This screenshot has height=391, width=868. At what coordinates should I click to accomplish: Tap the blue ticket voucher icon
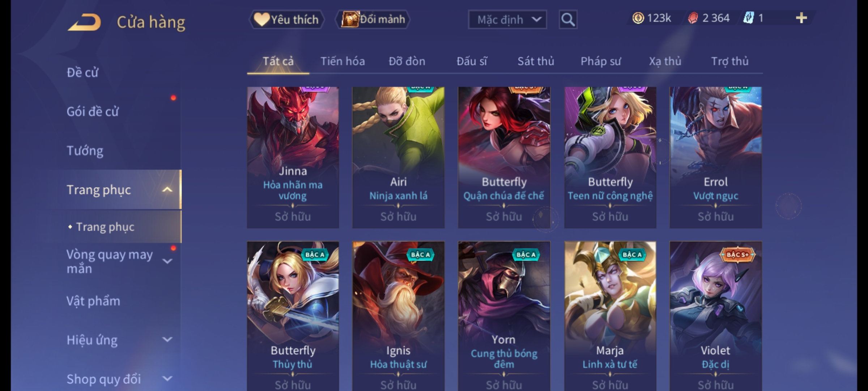tap(748, 18)
